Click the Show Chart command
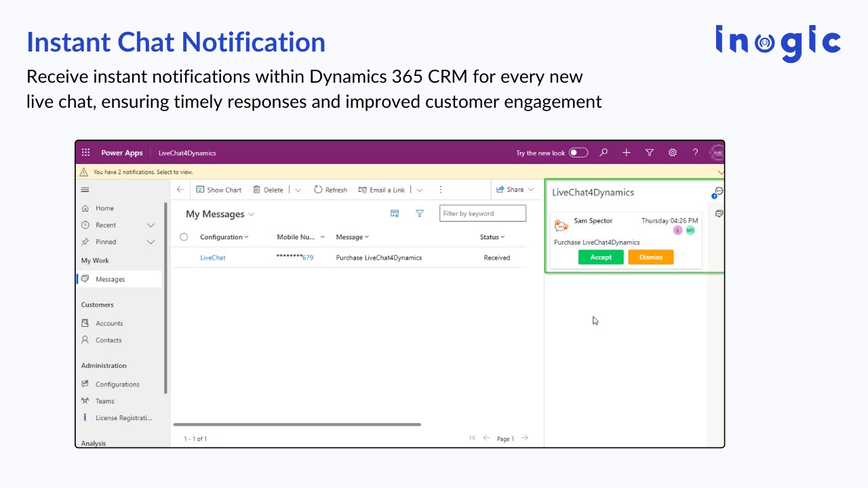Image resolution: width=868 pixels, height=488 pixels. tap(218, 190)
